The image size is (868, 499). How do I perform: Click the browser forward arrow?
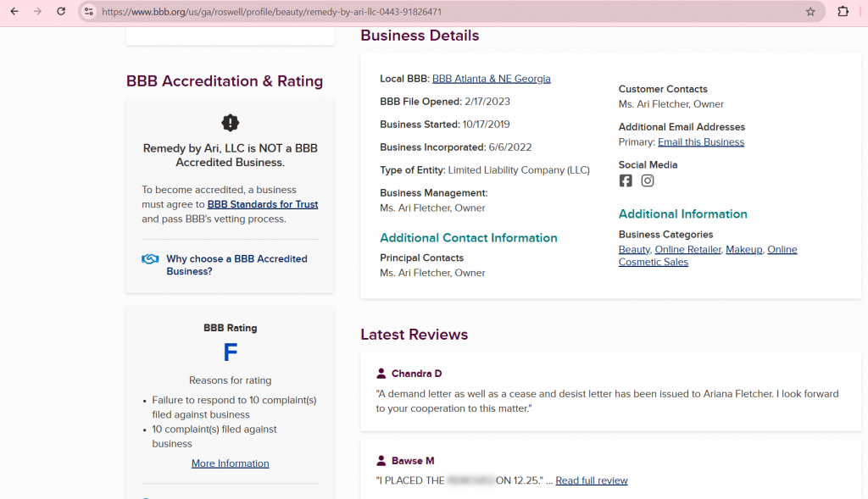[37, 12]
